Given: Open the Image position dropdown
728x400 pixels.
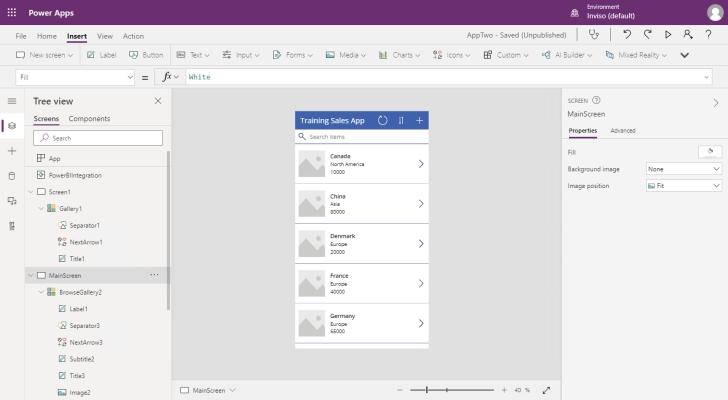Looking at the screenshot, I should coord(683,186).
